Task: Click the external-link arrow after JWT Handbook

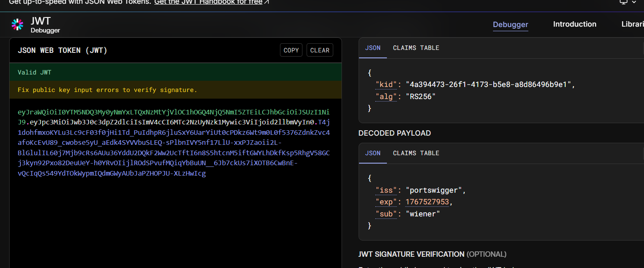Action: 267,2
